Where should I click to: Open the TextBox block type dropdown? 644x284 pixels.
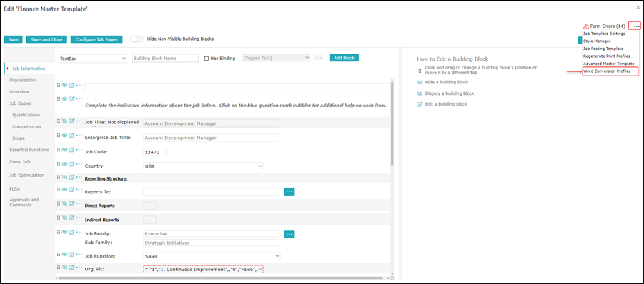[93, 59]
